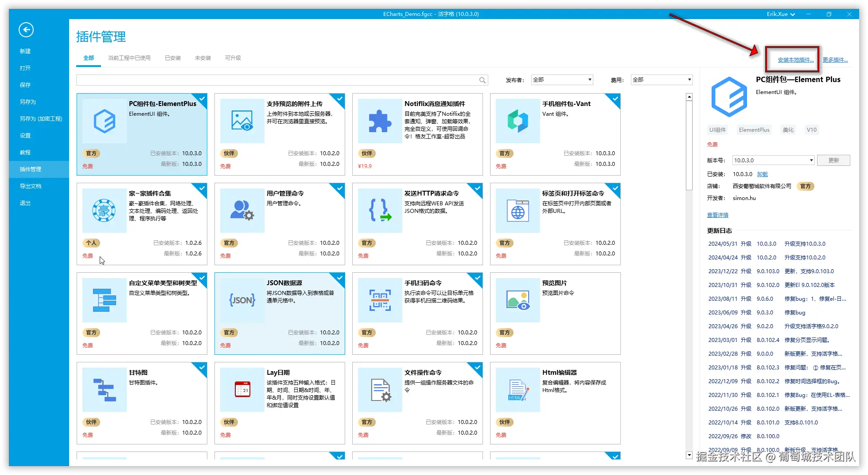Select 手机组件包-Vant plugin icon
Screen dimensions: 868x475
(x=518, y=121)
